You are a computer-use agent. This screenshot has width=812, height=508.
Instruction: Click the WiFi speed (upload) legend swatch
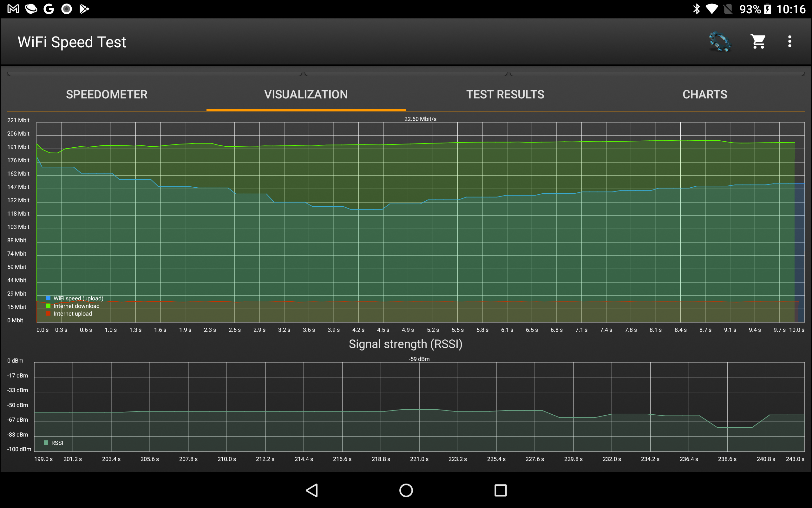click(x=48, y=298)
